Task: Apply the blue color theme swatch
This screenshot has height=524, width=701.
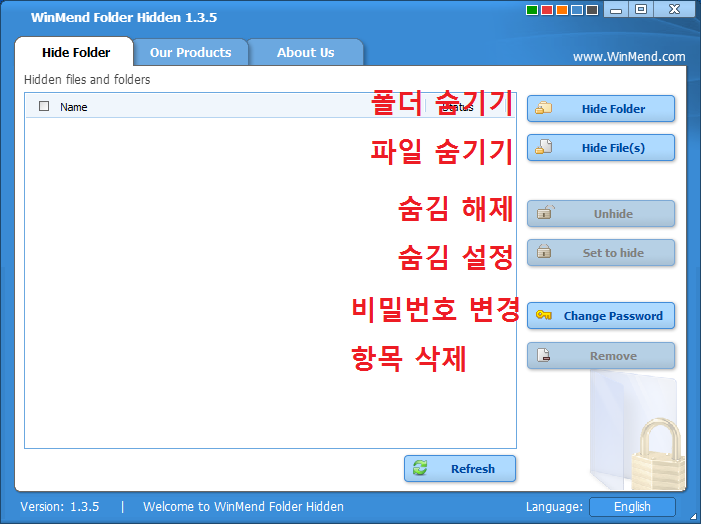Action: [x=577, y=10]
